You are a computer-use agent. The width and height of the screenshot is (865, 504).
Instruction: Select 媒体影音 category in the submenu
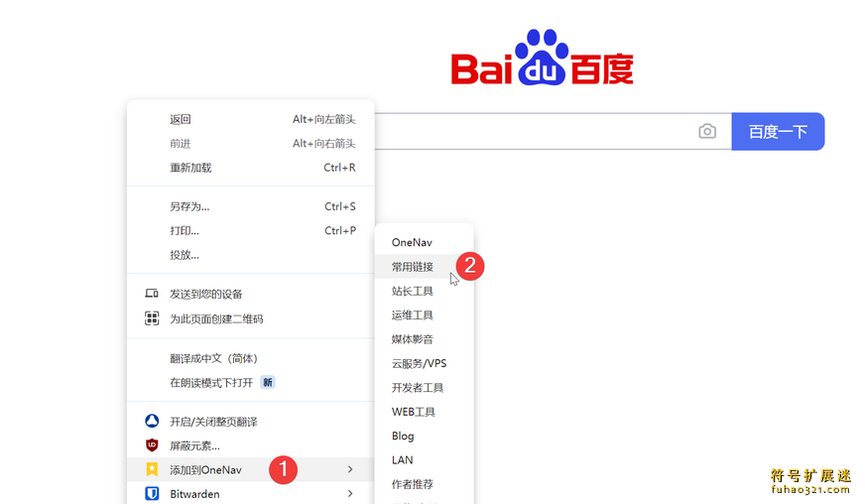(424, 339)
